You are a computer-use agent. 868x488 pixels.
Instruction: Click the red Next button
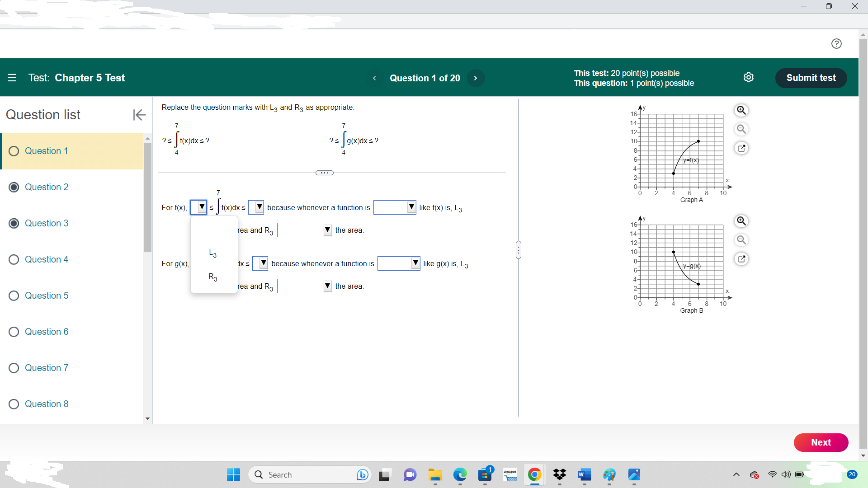(821, 442)
